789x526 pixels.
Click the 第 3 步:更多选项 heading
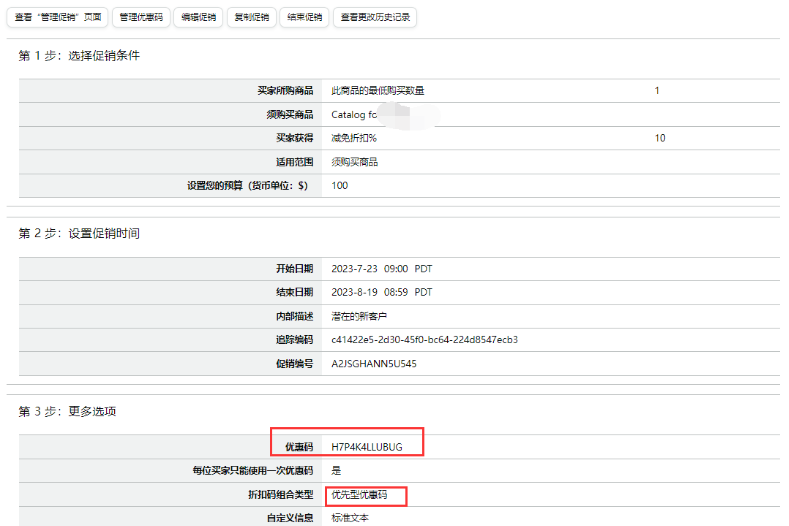[67, 411]
